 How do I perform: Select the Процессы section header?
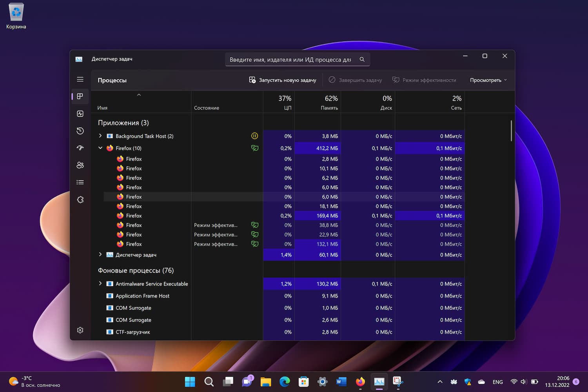tap(112, 80)
